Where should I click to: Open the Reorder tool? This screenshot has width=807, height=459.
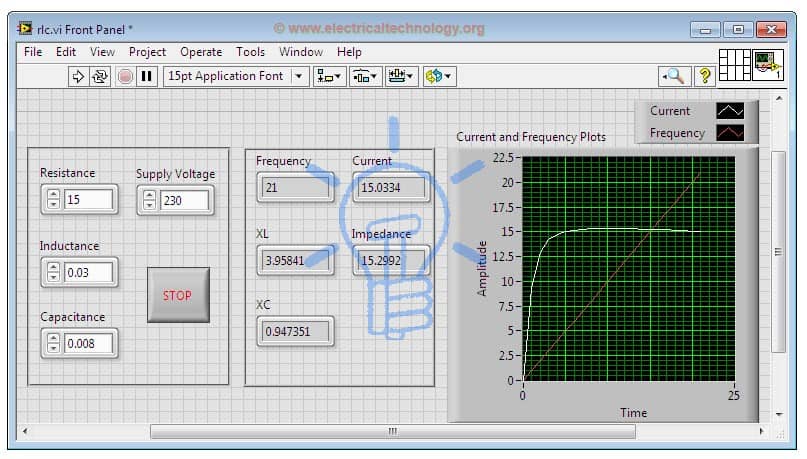point(438,77)
